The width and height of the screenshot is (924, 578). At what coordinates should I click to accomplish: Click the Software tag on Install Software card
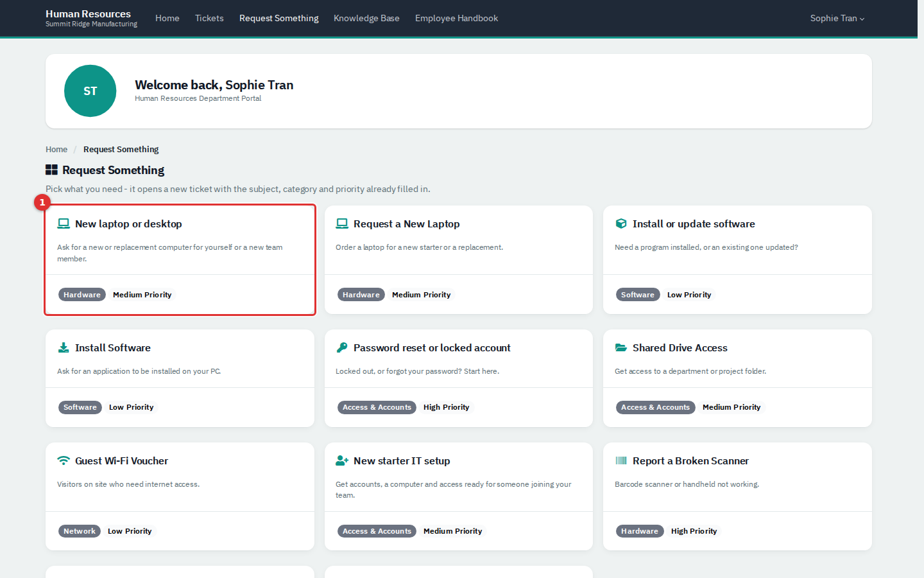80,407
